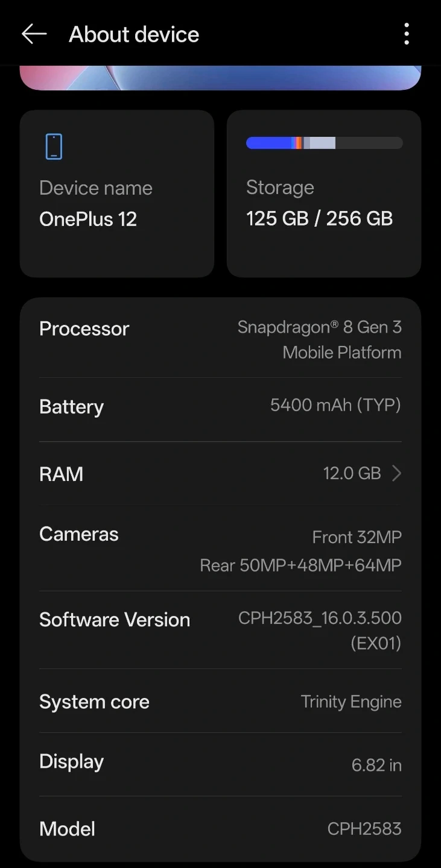
Task: Select the Cameras row
Action: pos(220,548)
